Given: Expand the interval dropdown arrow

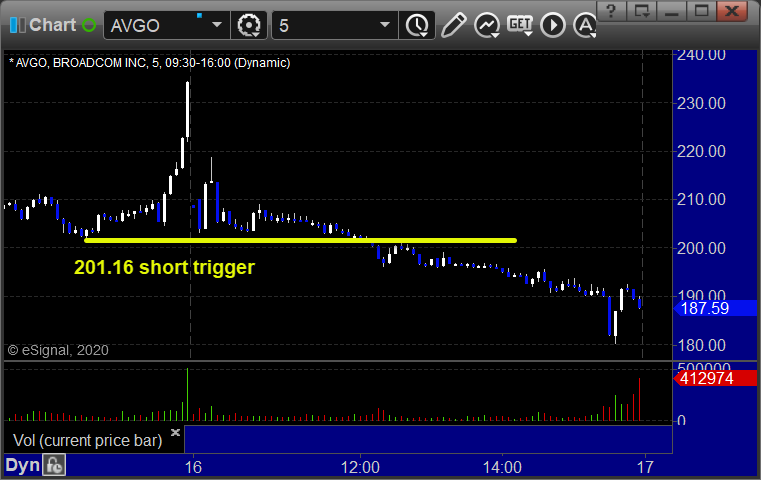Looking at the screenshot, I should coord(385,25).
